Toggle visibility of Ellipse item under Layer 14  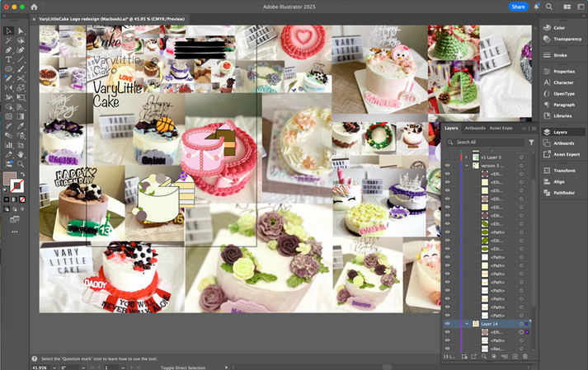(x=447, y=332)
